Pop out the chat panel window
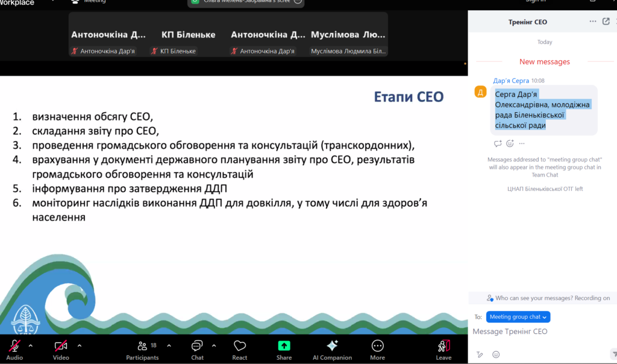 coord(606,22)
